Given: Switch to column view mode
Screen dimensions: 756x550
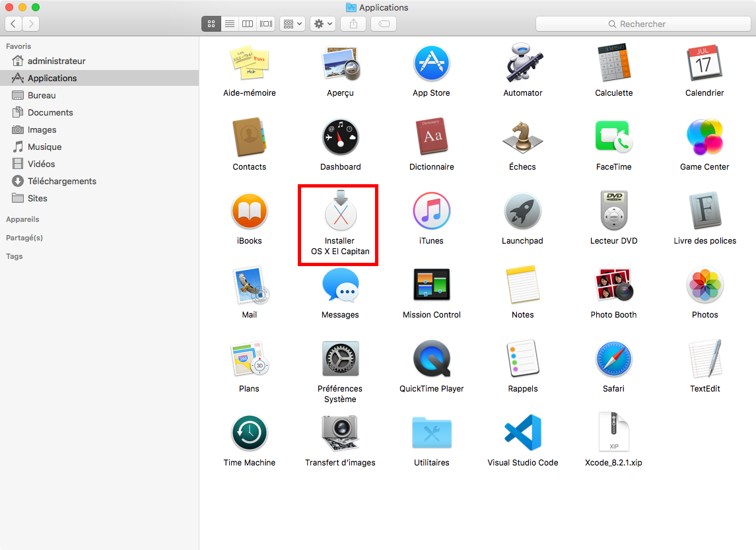Looking at the screenshot, I should point(248,24).
